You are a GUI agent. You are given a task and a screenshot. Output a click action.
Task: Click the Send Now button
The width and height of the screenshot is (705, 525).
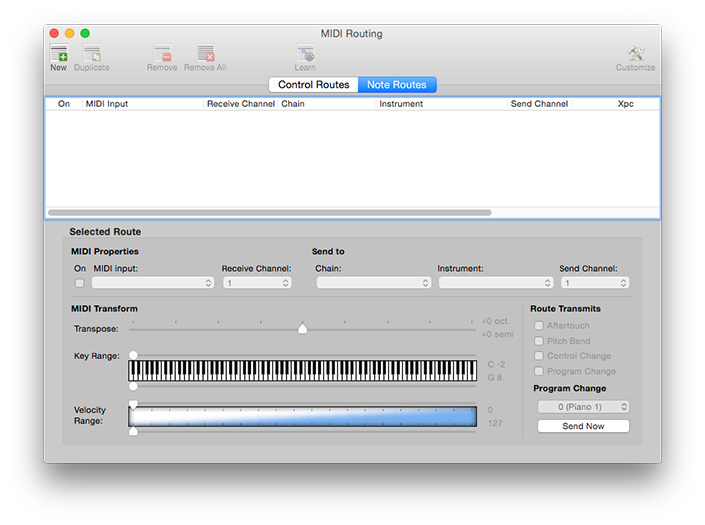(583, 426)
